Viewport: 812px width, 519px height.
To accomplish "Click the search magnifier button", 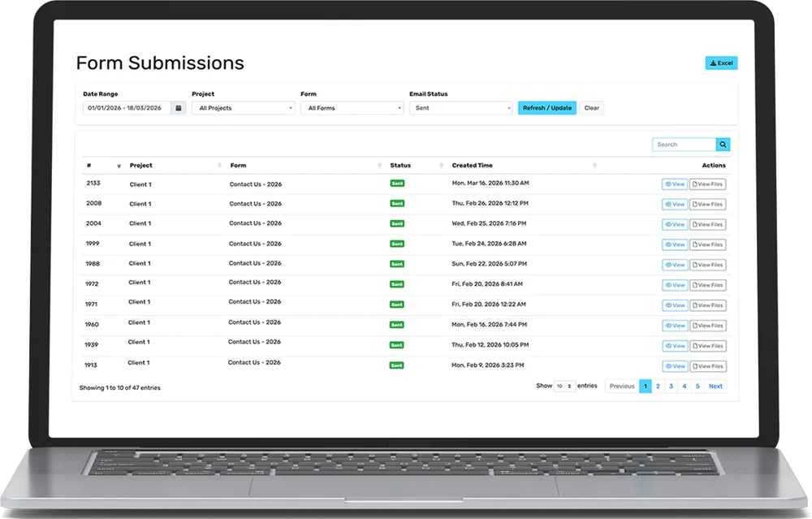I will click(x=723, y=145).
